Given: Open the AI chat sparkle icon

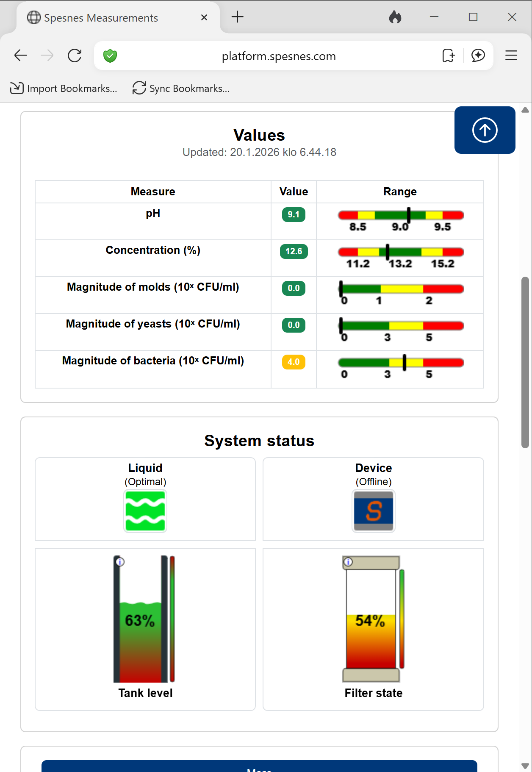Looking at the screenshot, I should pos(478,56).
